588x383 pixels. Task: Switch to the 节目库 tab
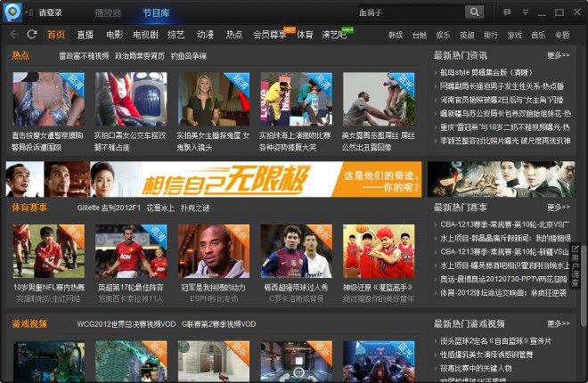[x=156, y=13]
